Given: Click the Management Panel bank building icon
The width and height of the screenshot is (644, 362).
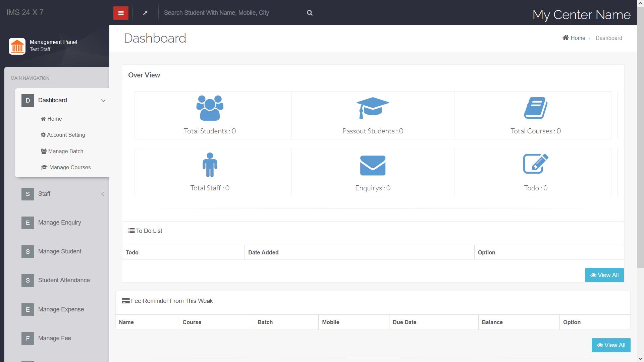Looking at the screenshot, I should [x=17, y=46].
